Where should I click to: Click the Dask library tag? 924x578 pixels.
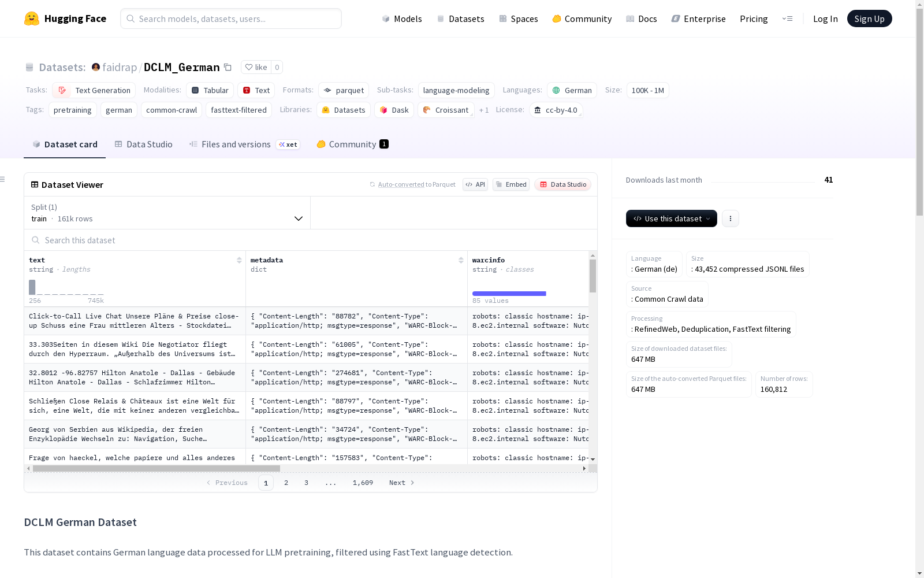click(x=394, y=110)
